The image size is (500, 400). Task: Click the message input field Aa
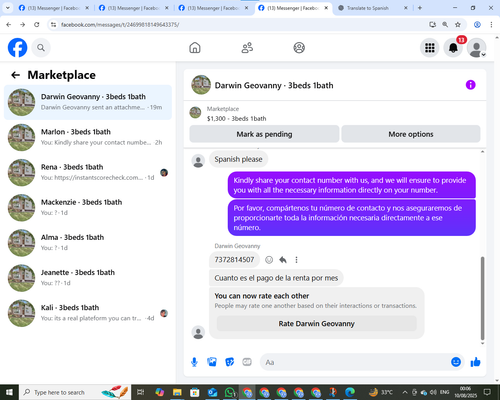(355, 362)
